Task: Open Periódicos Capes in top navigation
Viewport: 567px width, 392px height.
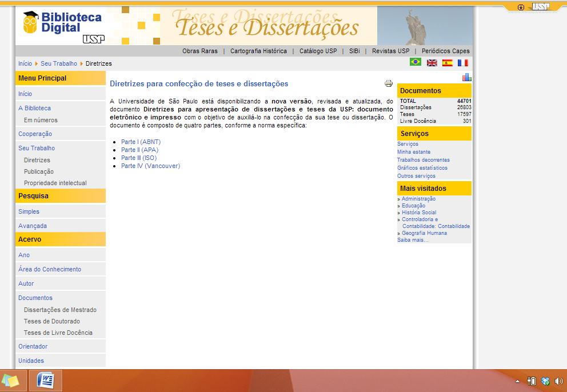Action: tap(445, 51)
